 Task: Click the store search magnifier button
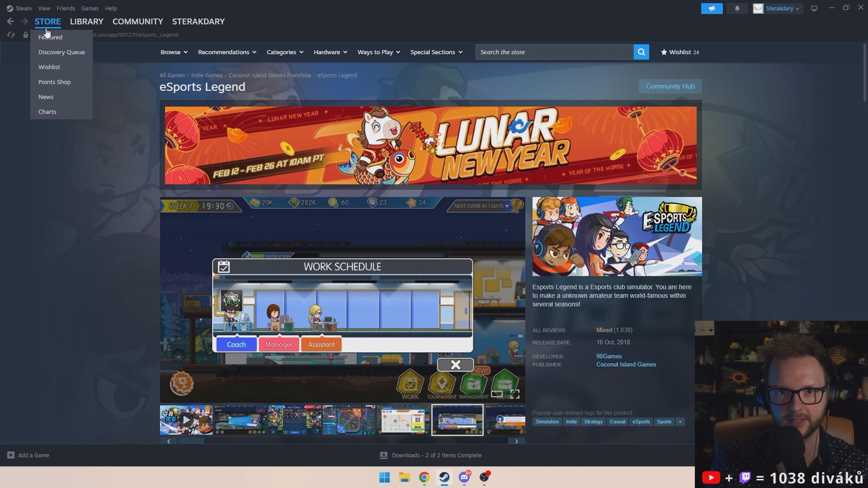coord(641,52)
